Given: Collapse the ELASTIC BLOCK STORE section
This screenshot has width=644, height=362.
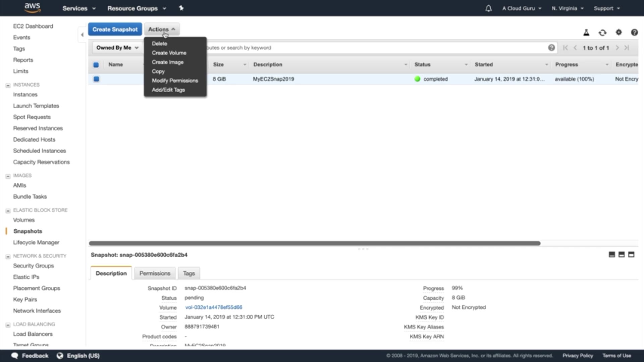Looking at the screenshot, I should coord(8,211).
